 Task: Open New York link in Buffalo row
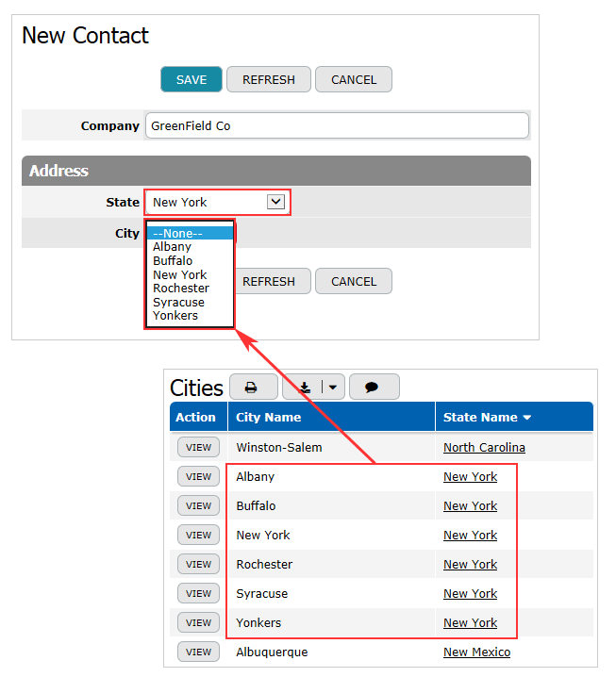point(470,505)
